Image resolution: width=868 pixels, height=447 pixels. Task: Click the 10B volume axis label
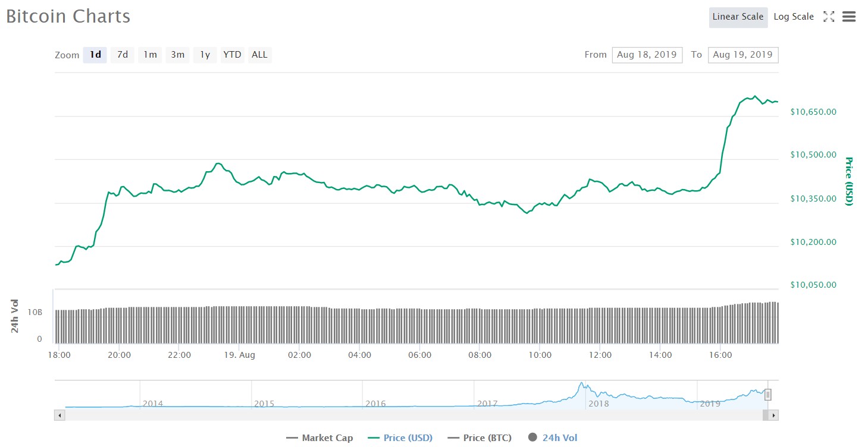click(35, 311)
